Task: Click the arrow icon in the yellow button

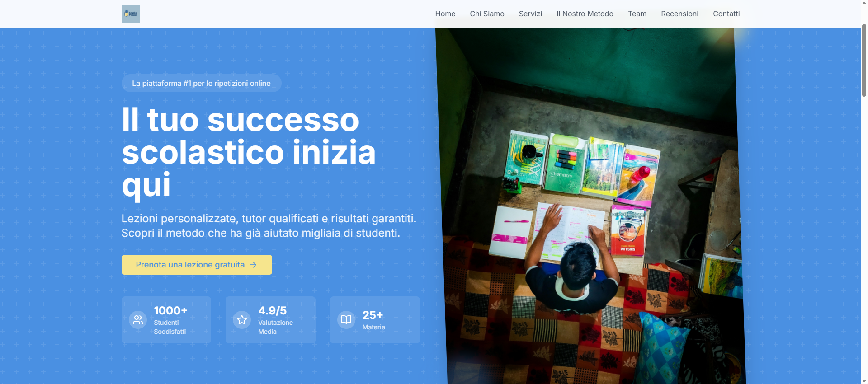Action: click(x=254, y=265)
